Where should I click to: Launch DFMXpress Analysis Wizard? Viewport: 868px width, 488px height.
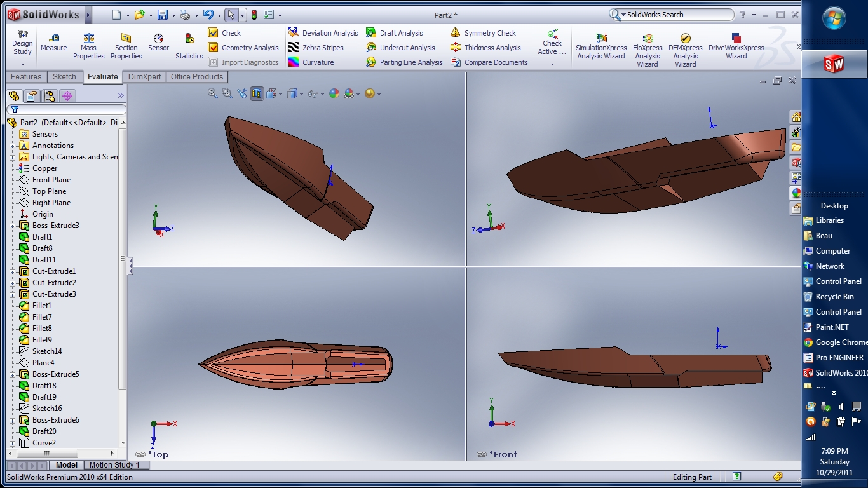pos(685,50)
